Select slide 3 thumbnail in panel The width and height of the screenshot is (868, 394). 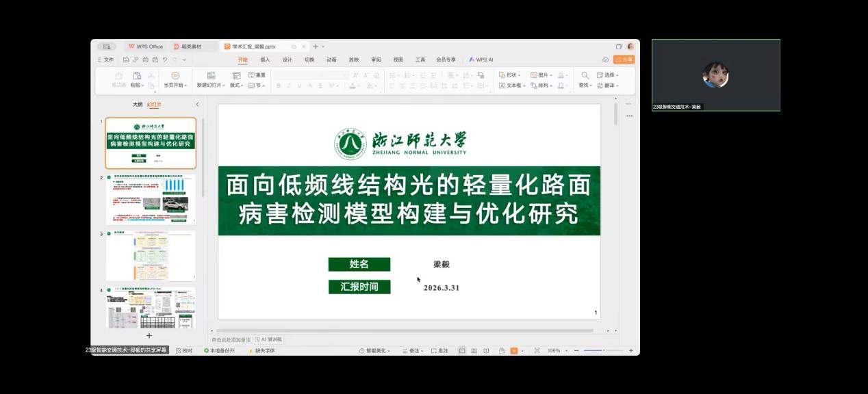(151, 255)
